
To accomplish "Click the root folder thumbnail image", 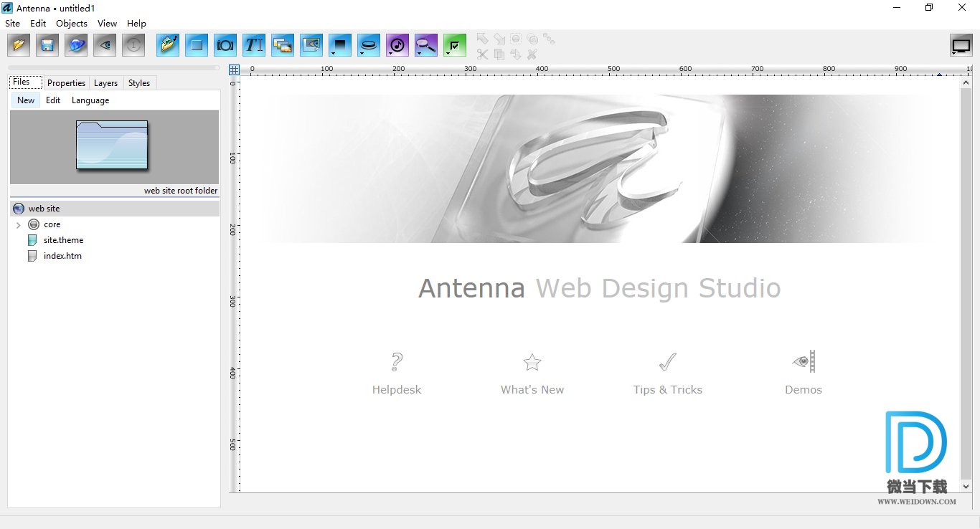I will tap(112, 146).
